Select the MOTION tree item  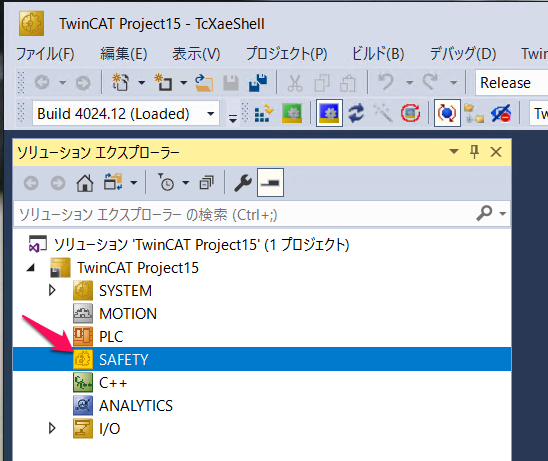pyautogui.click(x=128, y=314)
